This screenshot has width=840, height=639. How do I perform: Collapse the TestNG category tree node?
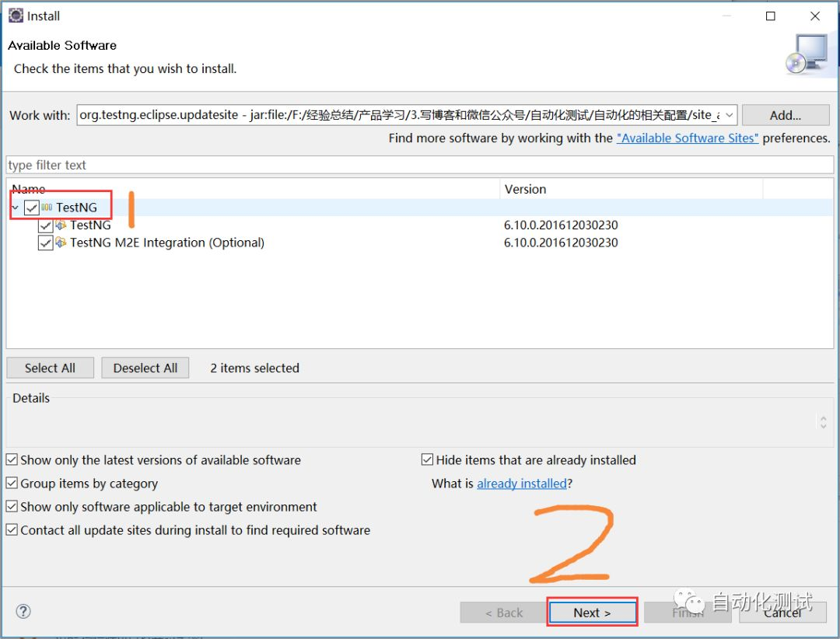click(15, 208)
